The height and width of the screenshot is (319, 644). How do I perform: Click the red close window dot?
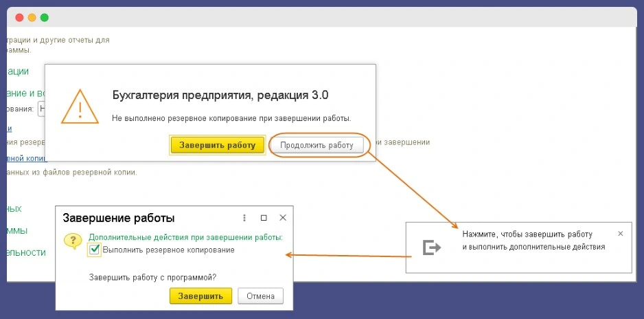point(19,17)
